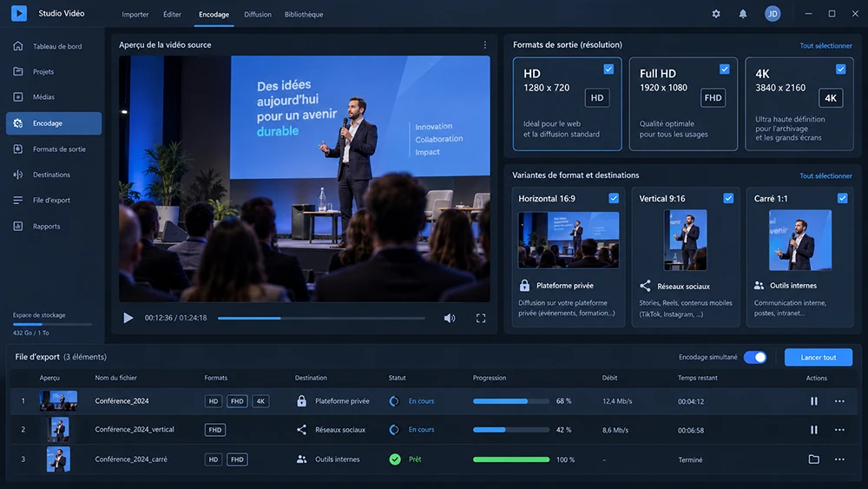Open more actions for Conférence_2024 row
868x489 pixels.
point(839,401)
